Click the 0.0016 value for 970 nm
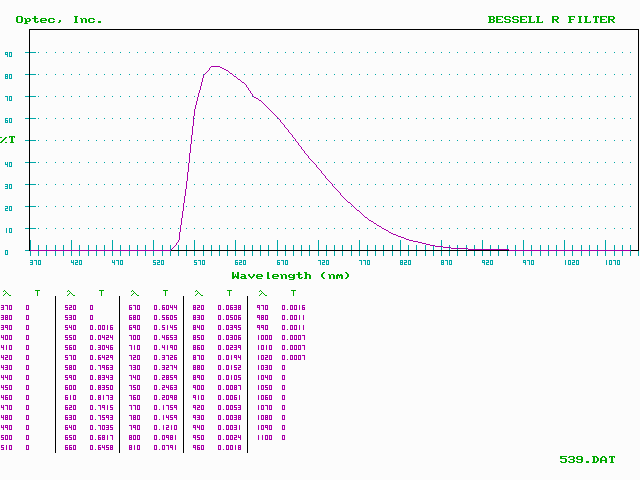The width and height of the screenshot is (640, 480). pyautogui.click(x=293, y=308)
